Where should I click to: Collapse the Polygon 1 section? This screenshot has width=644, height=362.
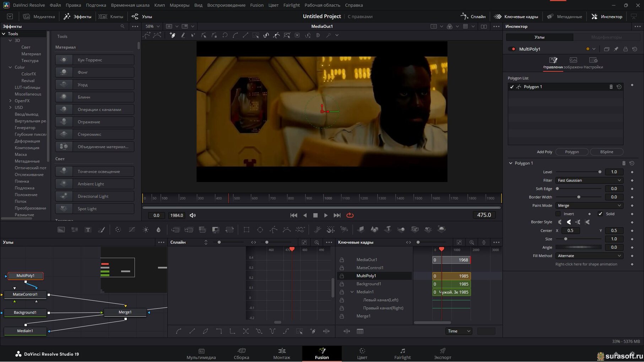coord(510,163)
